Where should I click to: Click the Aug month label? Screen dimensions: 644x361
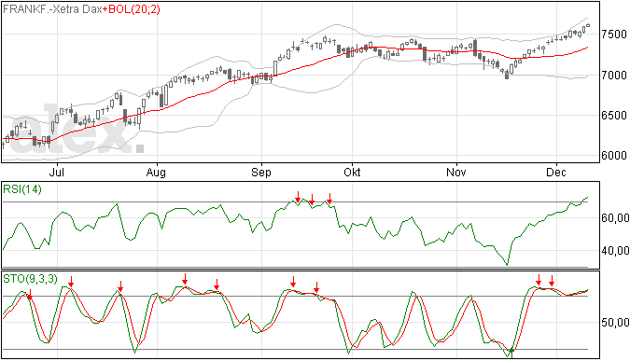[x=156, y=172]
